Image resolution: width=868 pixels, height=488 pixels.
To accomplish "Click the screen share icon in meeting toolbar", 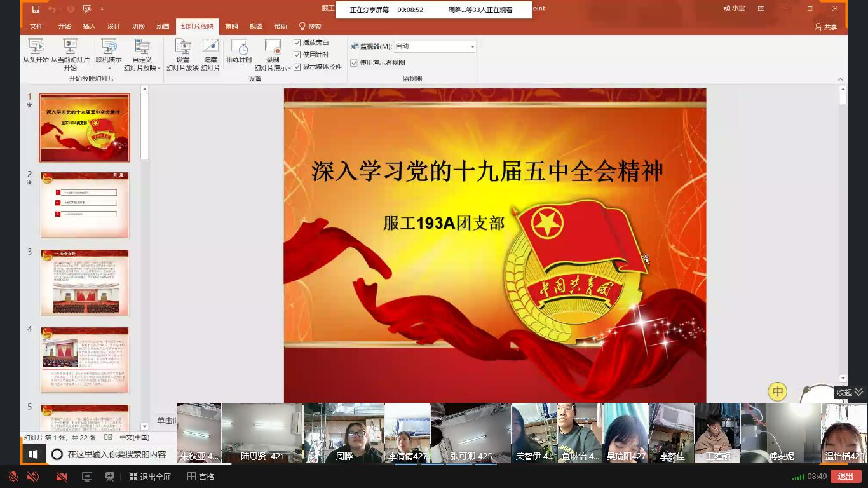I will 86,477.
